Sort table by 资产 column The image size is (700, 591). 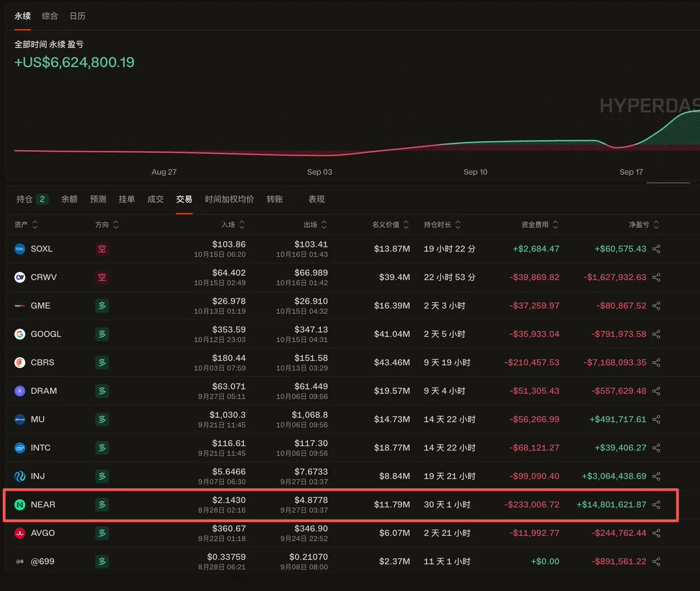tap(26, 225)
